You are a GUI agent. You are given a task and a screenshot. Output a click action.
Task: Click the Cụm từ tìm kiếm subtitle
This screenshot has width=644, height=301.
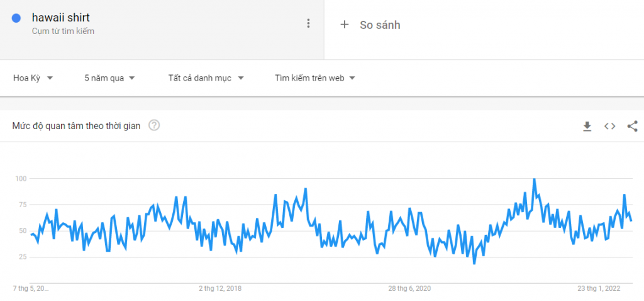[63, 31]
